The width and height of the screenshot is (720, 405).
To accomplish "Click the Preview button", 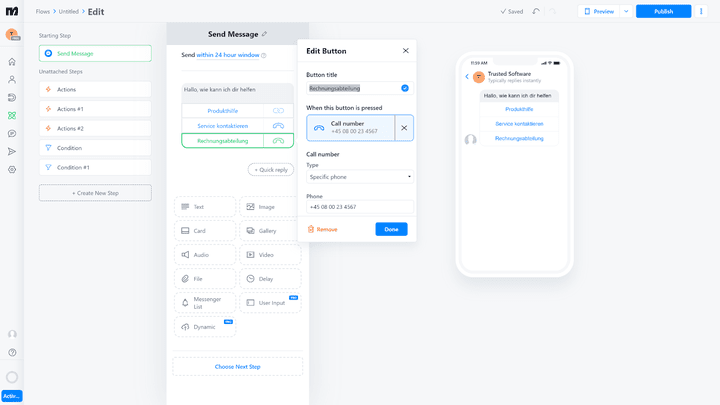I will 599,11.
